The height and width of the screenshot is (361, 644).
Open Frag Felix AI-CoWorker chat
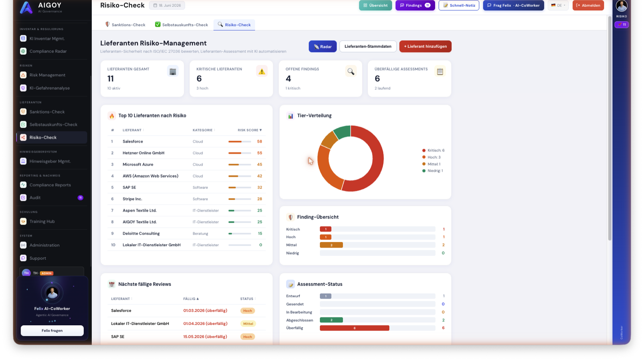(513, 6)
